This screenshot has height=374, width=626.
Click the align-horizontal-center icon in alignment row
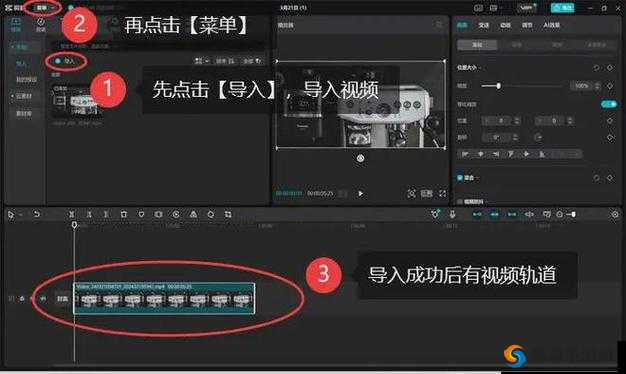481,154
